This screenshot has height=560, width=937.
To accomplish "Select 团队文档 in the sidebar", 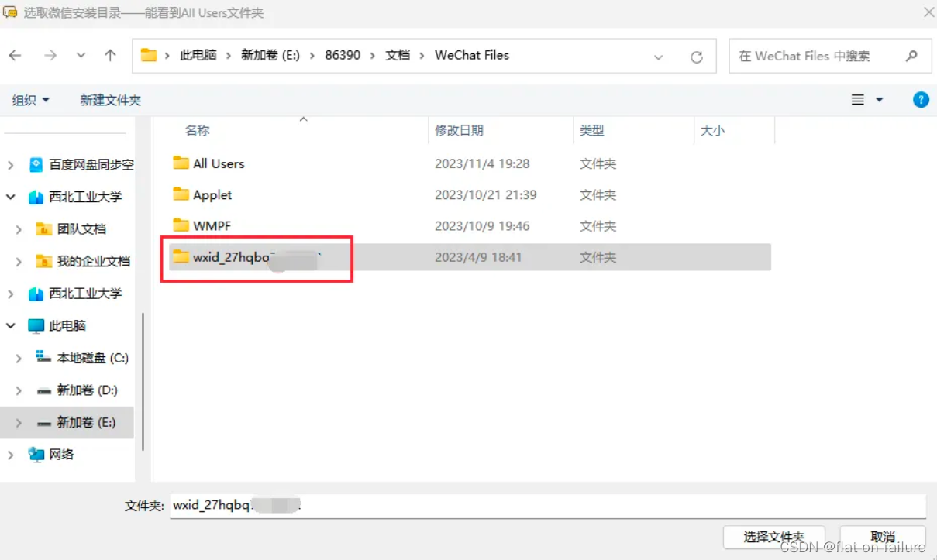I will (x=81, y=229).
